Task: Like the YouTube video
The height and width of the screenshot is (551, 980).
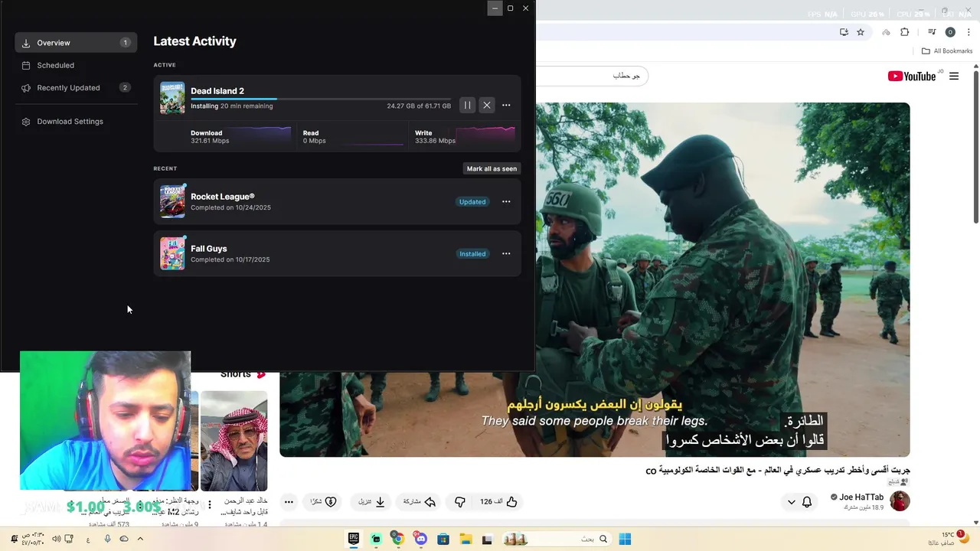Action: [499, 502]
